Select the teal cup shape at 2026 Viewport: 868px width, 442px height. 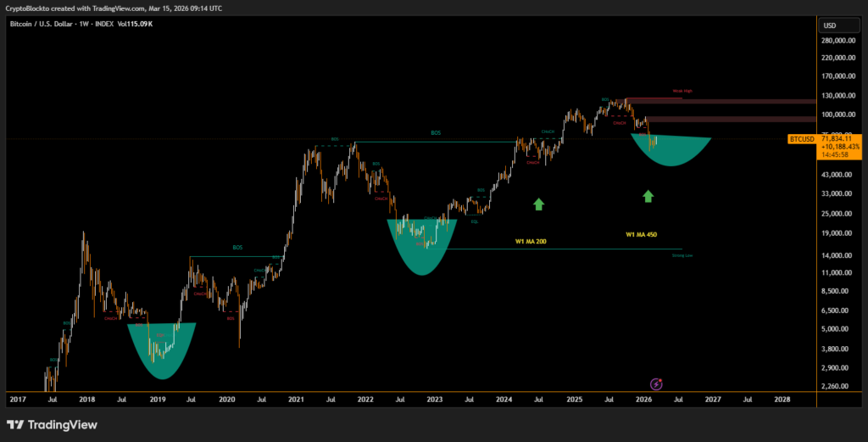coord(671,150)
